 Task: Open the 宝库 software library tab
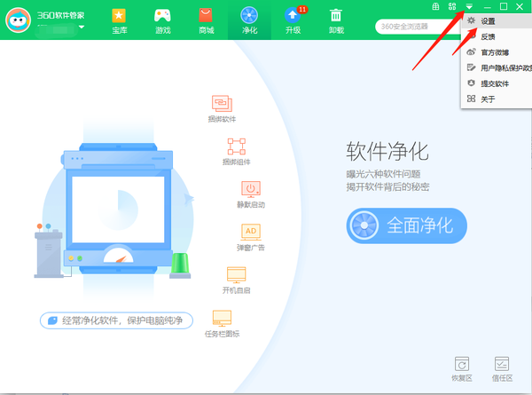[119, 21]
